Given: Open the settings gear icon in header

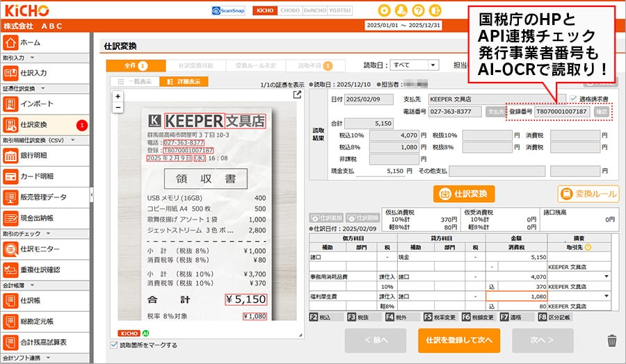Looking at the screenshot, I should pyautogui.click(x=384, y=10).
